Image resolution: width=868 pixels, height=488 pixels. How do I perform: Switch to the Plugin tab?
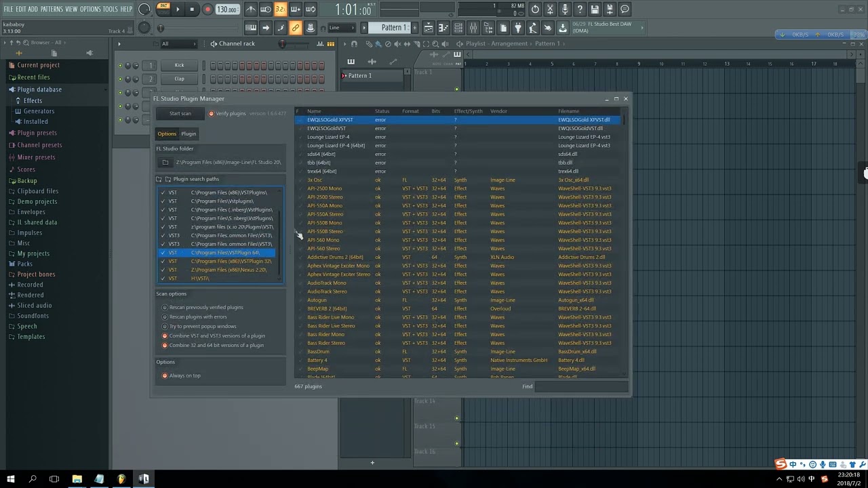pos(189,134)
